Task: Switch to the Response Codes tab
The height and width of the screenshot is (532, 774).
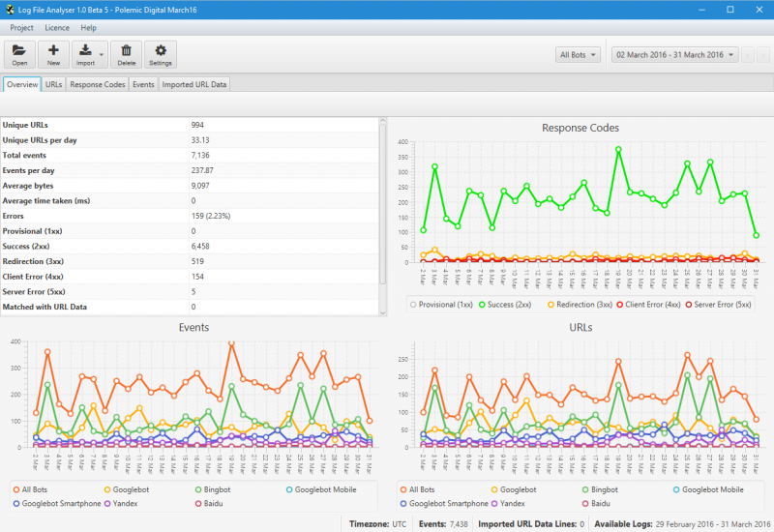Action: (x=98, y=84)
